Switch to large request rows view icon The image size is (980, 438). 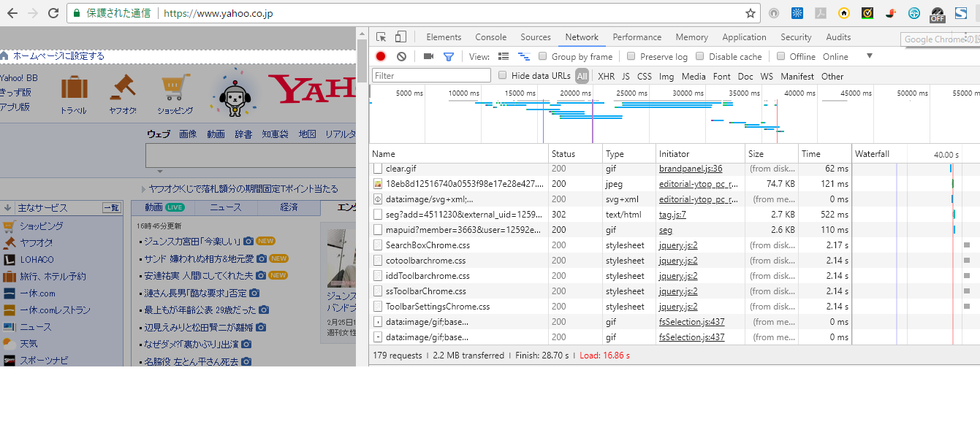pyautogui.click(x=504, y=56)
